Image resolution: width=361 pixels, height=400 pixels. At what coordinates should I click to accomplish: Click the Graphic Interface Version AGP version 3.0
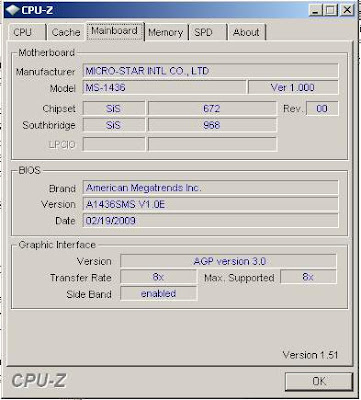point(228,261)
